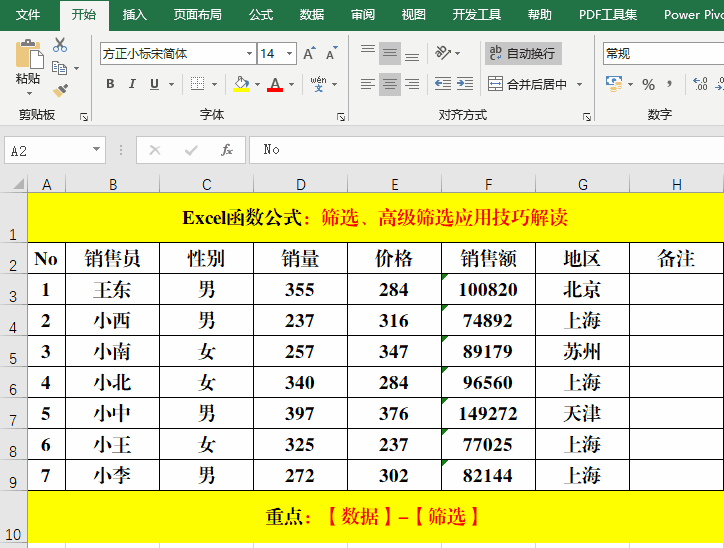Expand the Name Box dropdown
Viewport: 724px width, 548px height.
tap(96, 149)
